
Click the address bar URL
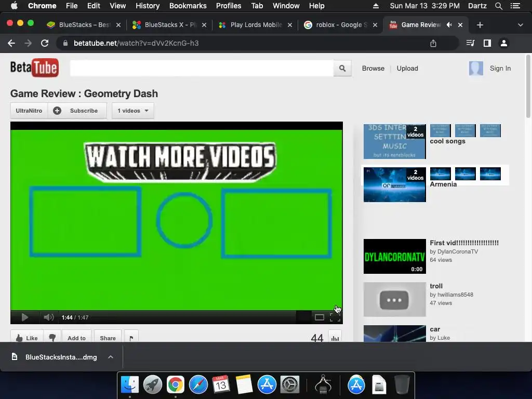pyautogui.click(x=136, y=43)
